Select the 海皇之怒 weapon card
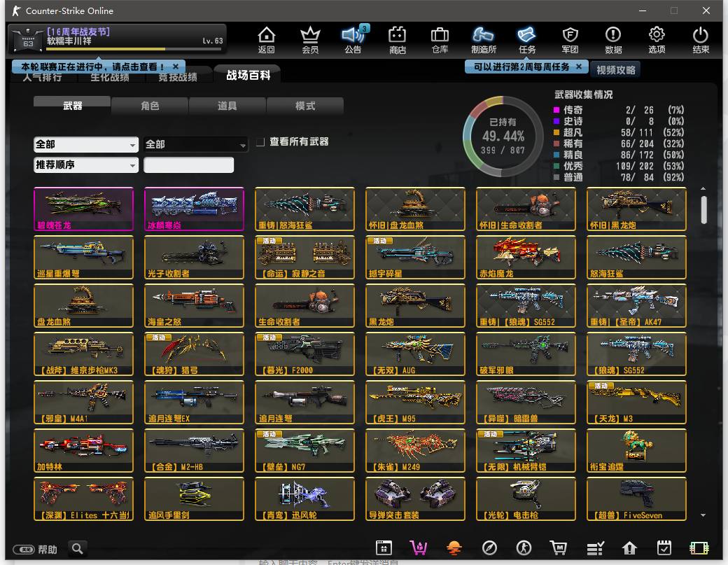Viewport: 728px width, 565px height. 194,305
